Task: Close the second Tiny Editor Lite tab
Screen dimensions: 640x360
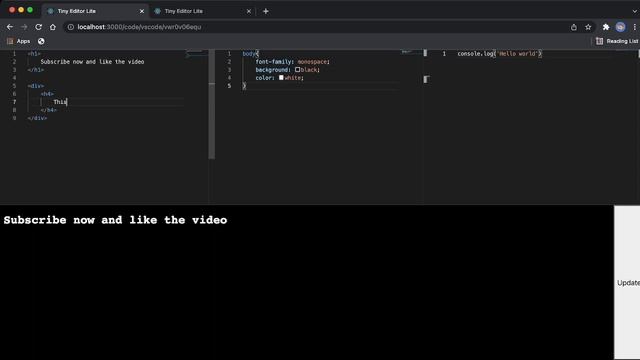Action: pos(249,11)
